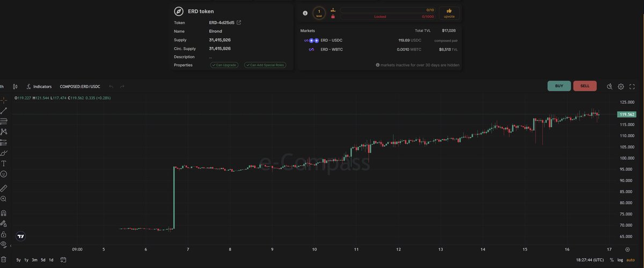Click the Can Add Special Roles badge
Screen dimensions: 644x268
(x=265, y=65)
